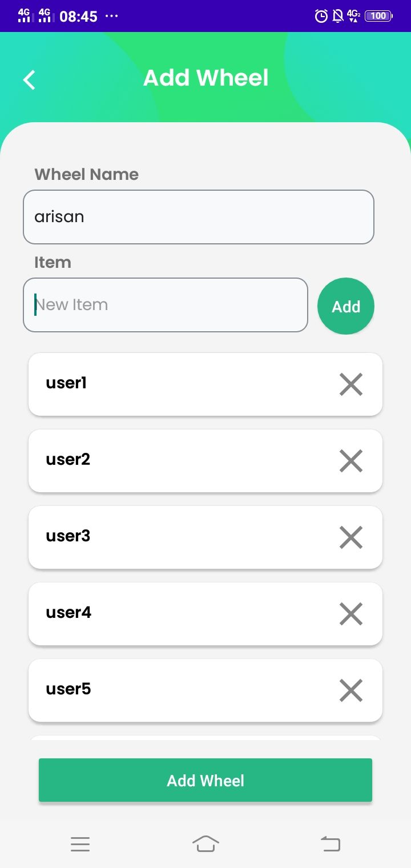The width and height of the screenshot is (411, 868).
Task: Focus the Wheel Name field
Action: (x=198, y=217)
